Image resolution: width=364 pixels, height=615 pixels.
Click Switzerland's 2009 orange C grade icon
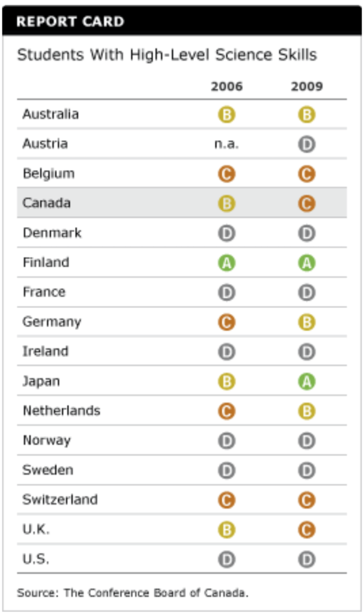tap(306, 500)
